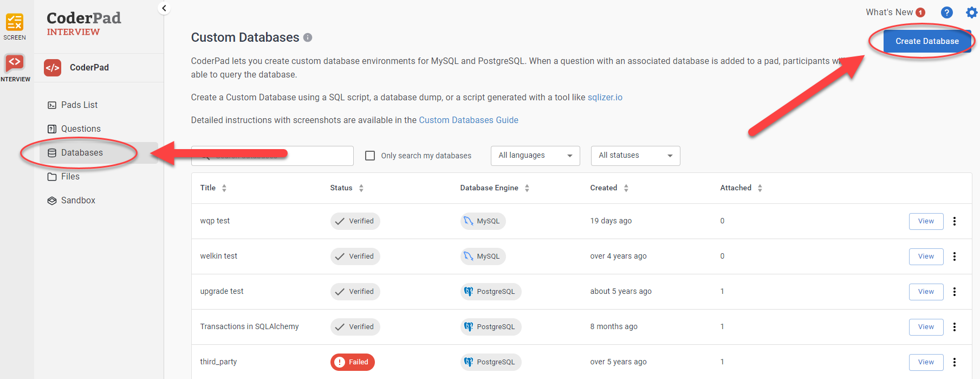Open the settings gear icon
Image resolution: width=980 pixels, height=379 pixels.
pyautogui.click(x=972, y=12)
